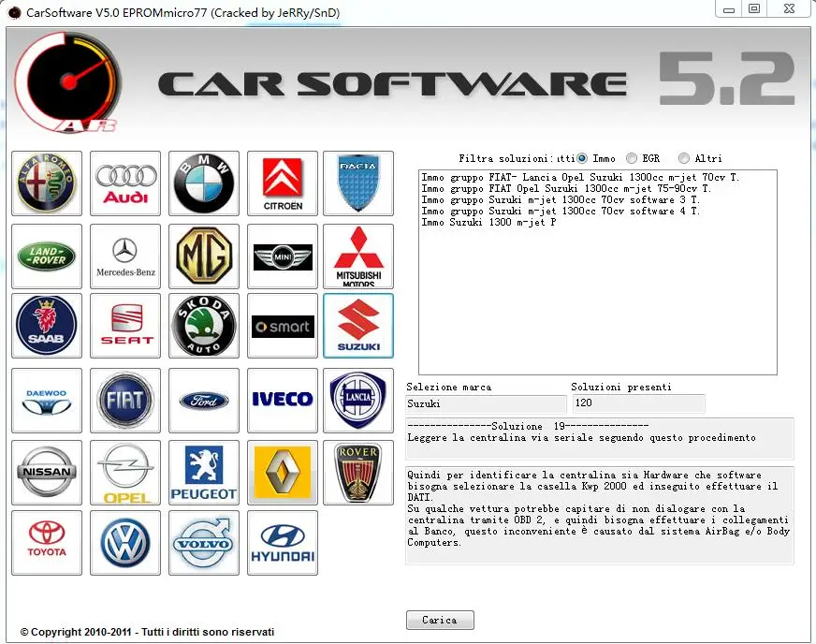Viewport: 816px width, 644px height.
Task: Minimize the CarSoftware window
Action: pos(729,9)
